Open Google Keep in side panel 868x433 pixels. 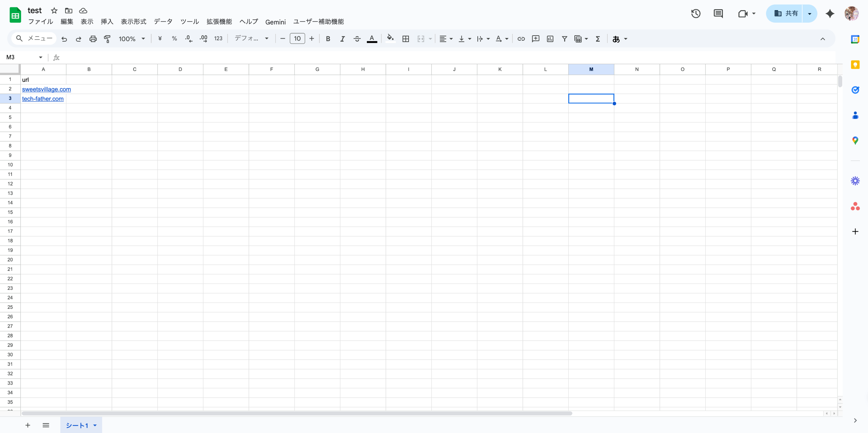[855, 65]
